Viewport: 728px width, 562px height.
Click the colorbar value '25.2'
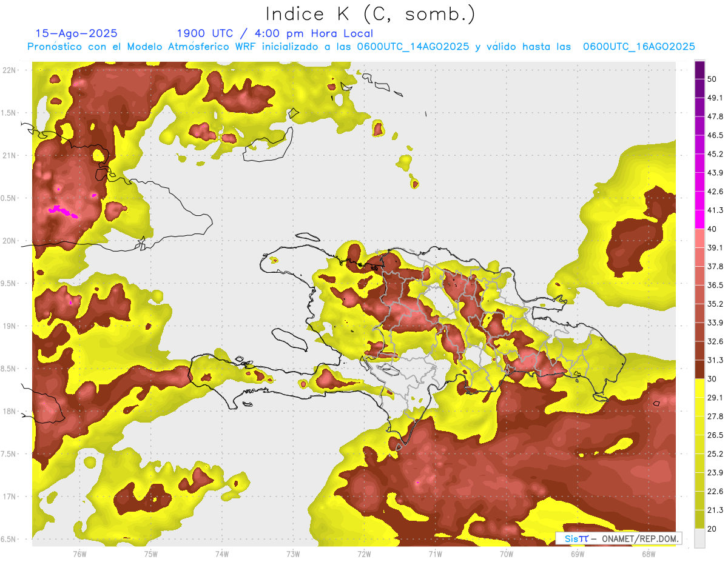tap(715, 454)
